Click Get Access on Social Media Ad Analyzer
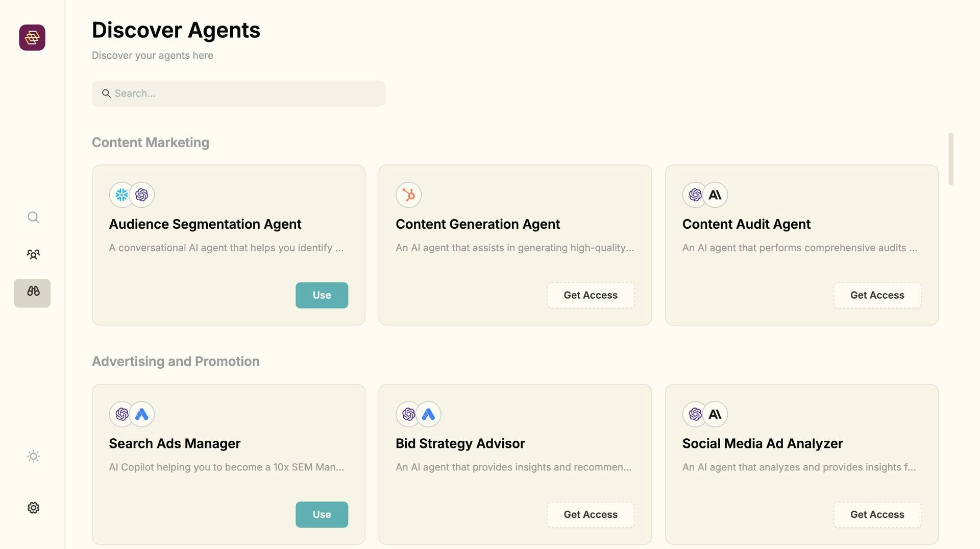Viewport: 980px width, 549px height. [x=877, y=514]
